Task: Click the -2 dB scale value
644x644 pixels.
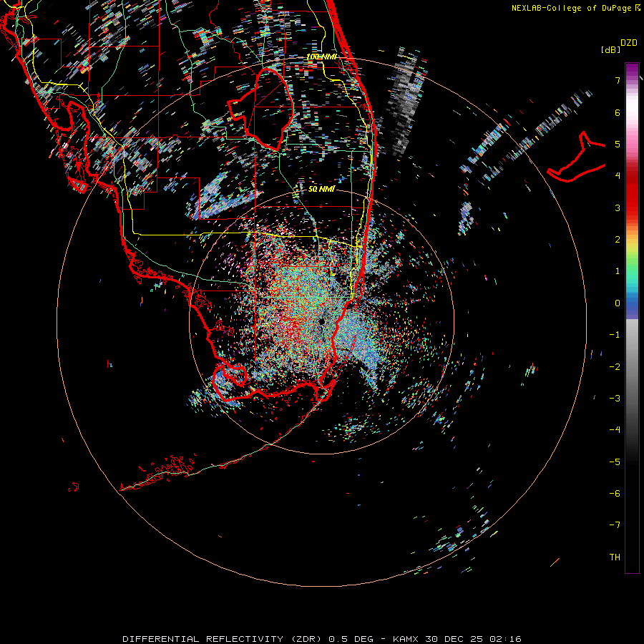Action: (x=615, y=366)
